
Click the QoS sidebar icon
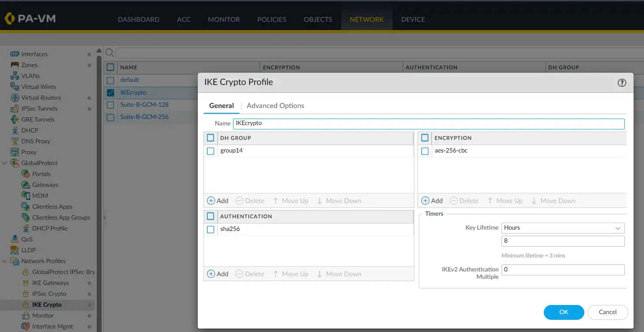pyautogui.click(x=15, y=239)
